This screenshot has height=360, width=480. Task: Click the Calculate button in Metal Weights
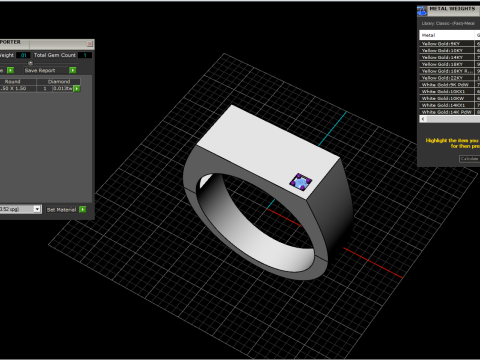click(x=470, y=159)
